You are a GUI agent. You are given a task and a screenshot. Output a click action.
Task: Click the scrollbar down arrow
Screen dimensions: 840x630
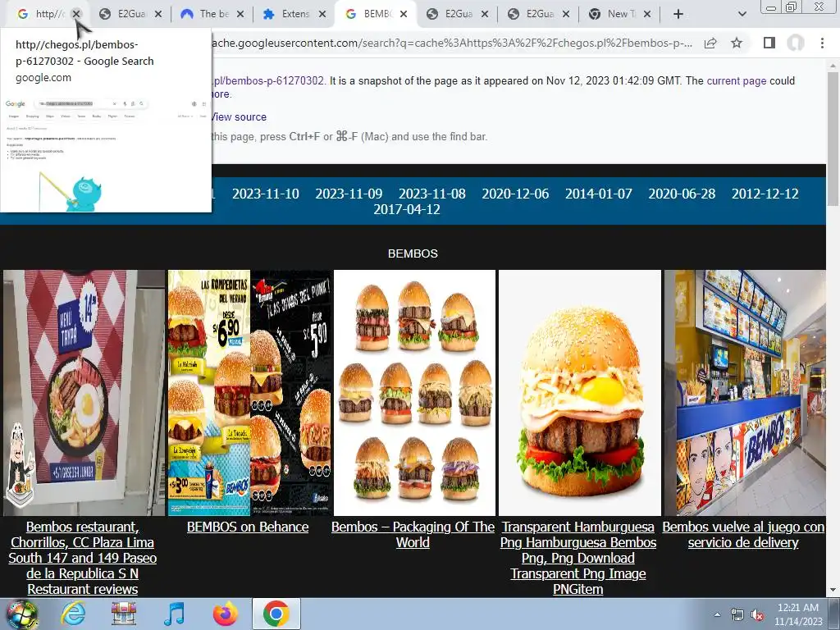(x=833, y=591)
